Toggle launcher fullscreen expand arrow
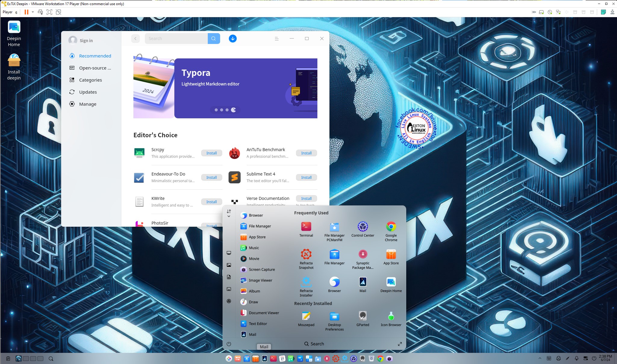The image size is (617, 364). click(400, 344)
